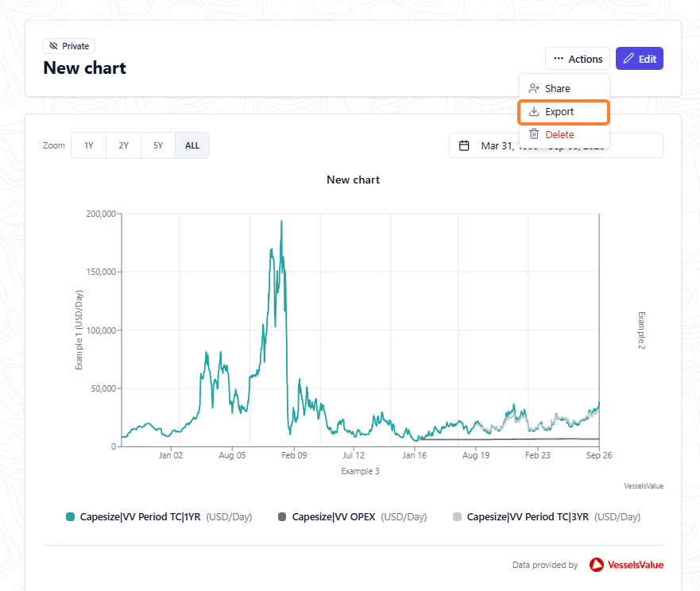Click the export download icon
The image size is (700, 591).
click(x=534, y=111)
